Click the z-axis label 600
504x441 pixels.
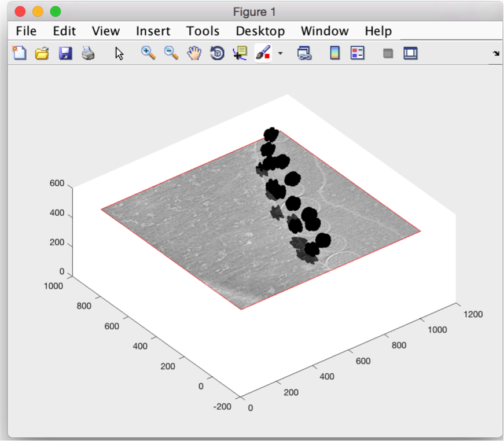[57, 183]
